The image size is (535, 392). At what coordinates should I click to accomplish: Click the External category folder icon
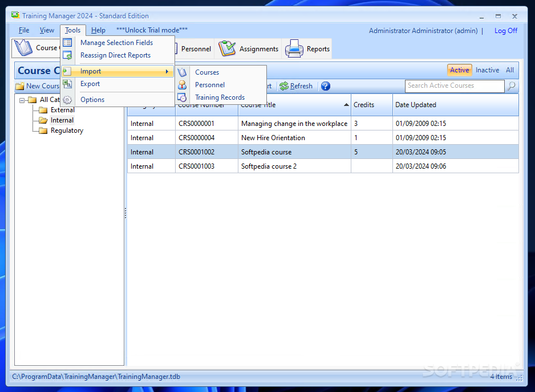(x=43, y=110)
